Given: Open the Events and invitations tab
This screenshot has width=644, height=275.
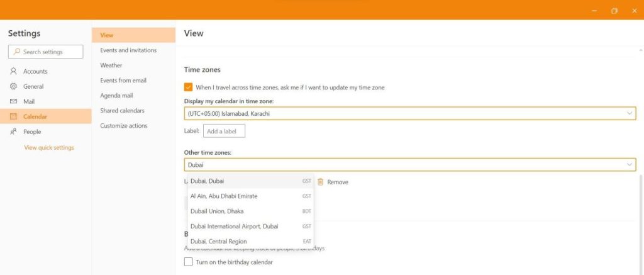Looking at the screenshot, I should point(128,50).
